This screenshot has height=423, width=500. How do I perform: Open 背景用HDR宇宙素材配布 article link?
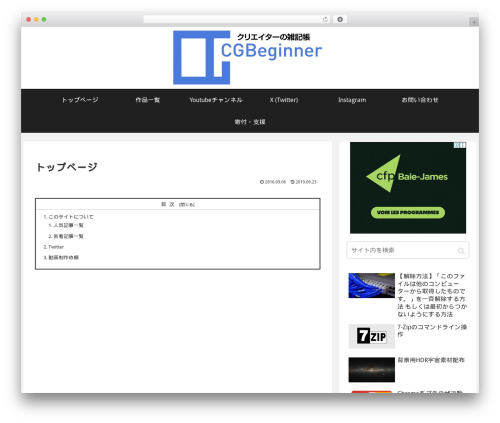click(431, 360)
